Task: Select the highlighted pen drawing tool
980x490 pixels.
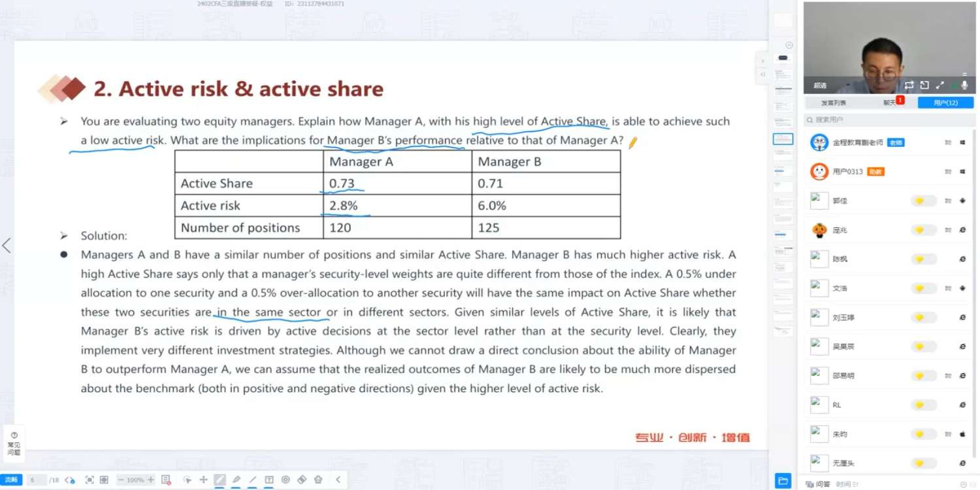Action: click(220, 480)
